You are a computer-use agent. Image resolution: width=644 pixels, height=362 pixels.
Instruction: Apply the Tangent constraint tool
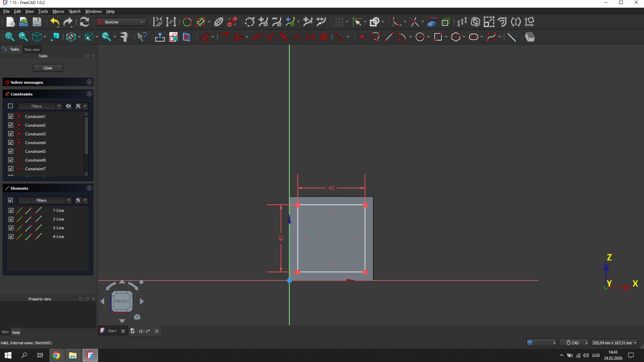[x=283, y=37]
